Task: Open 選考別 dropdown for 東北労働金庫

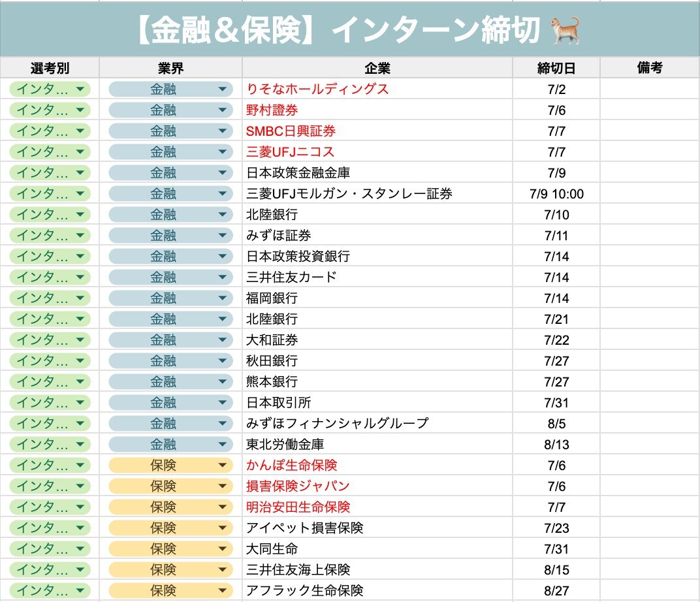Action: 50,444
